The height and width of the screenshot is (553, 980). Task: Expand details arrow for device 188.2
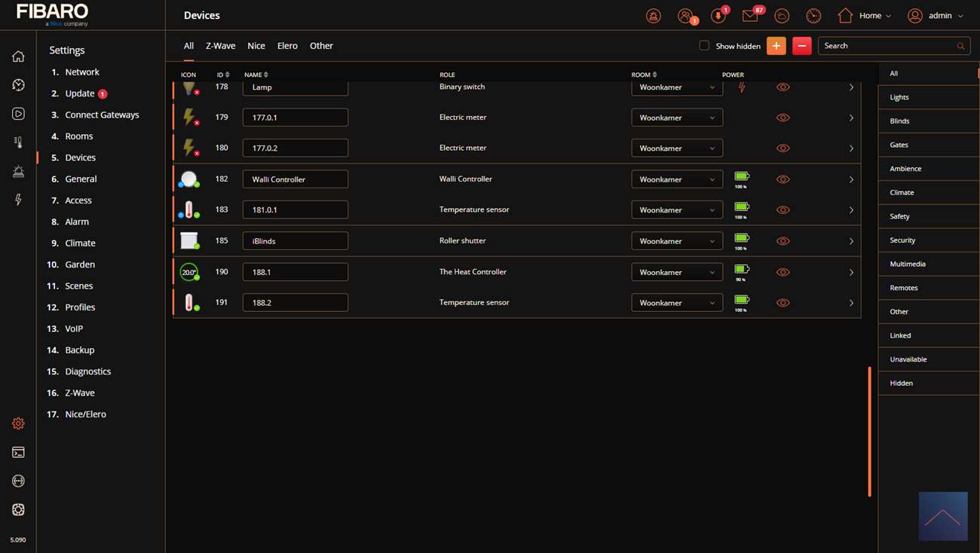pos(851,303)
